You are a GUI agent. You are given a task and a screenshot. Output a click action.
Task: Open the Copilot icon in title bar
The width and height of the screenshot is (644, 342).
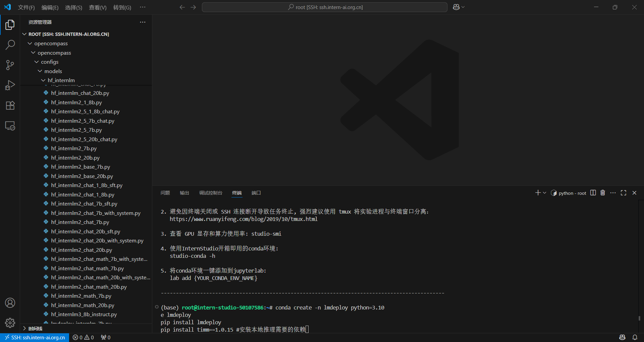pos(456,7)
